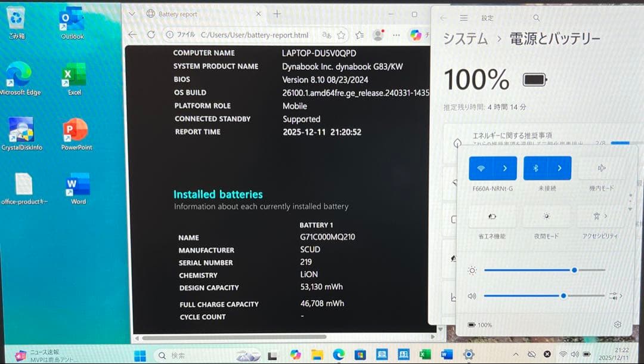This screenshot has height=364, width=644.
Task: Expand hidden icons in the system tray
Action: coord(516,353)
